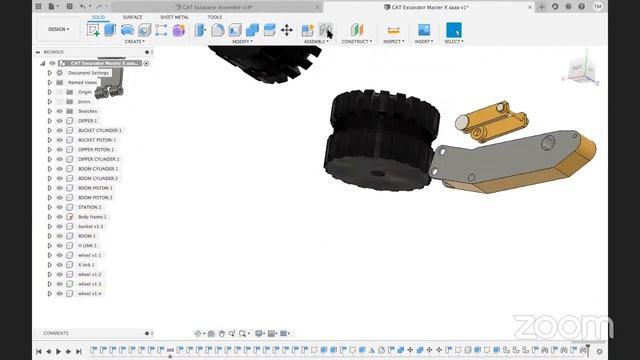Toggle visibility of Sketches folder

click(x=60, y=111)
